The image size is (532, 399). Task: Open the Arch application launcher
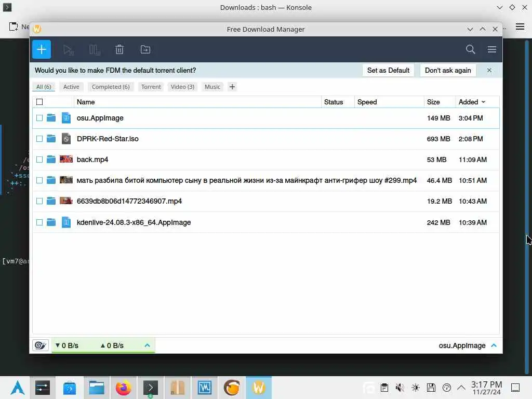pos(17,388)
